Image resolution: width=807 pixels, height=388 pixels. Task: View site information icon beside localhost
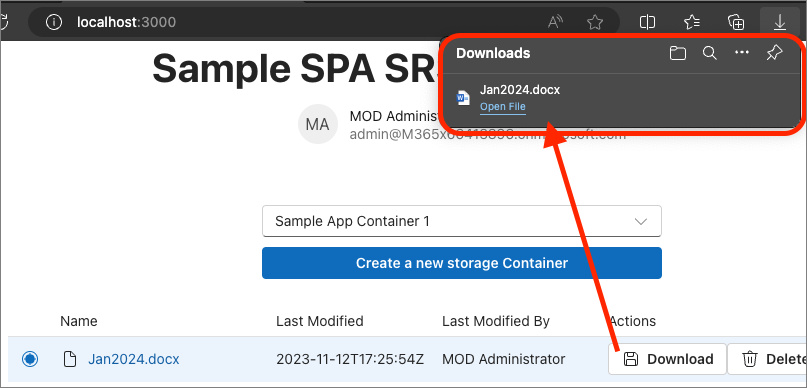(x=54, y=22)
